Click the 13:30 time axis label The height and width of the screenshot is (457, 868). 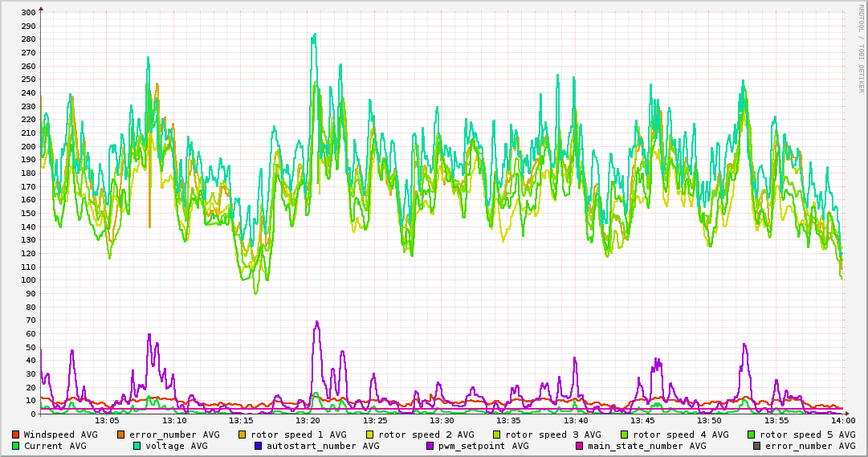click(x=442, y=421)
